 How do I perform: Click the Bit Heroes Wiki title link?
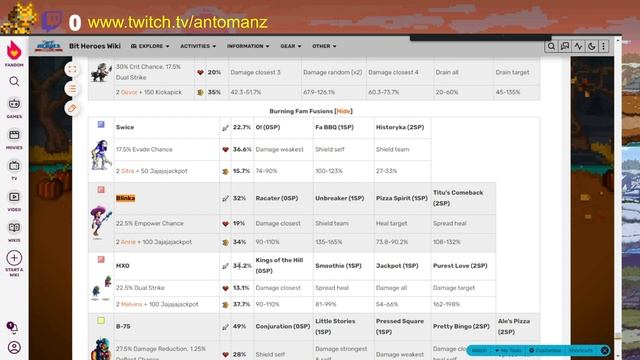pos(95,46)
